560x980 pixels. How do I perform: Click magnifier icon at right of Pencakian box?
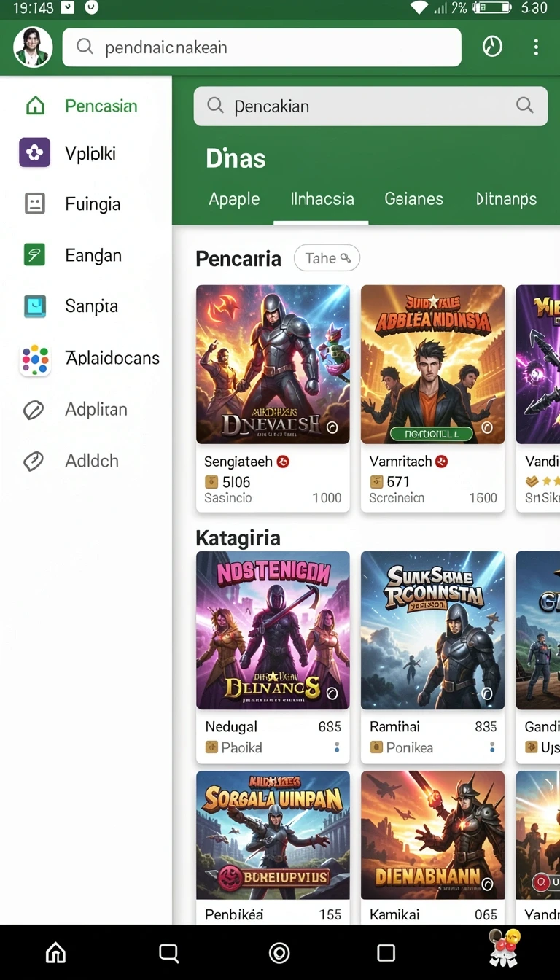tap(525, 105)
